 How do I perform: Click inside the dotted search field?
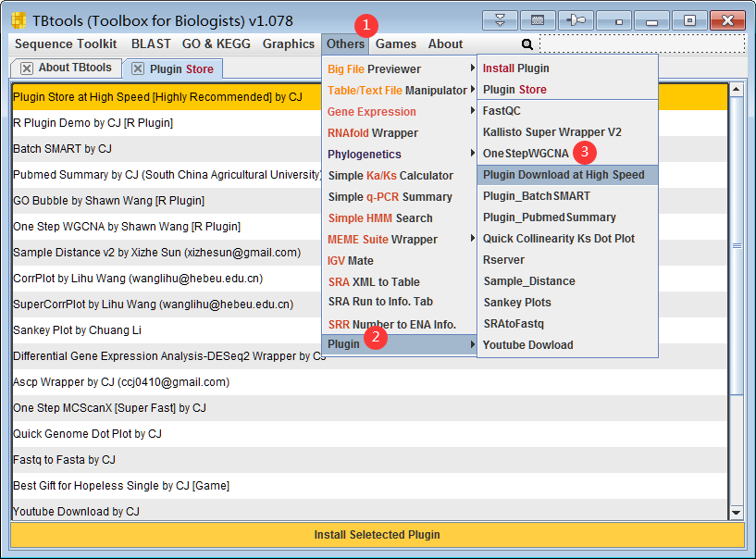[x=642, y=43]
